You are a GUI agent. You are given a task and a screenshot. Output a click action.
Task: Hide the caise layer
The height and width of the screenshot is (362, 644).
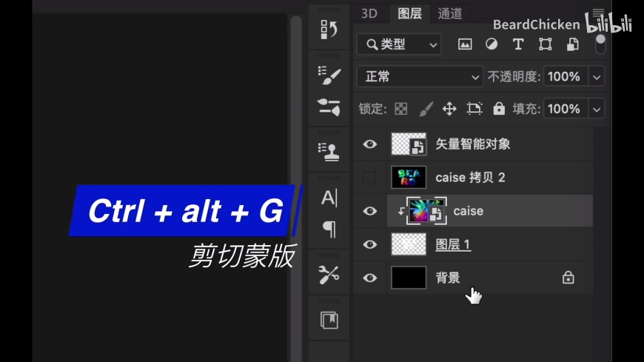(x=369, y=211)
